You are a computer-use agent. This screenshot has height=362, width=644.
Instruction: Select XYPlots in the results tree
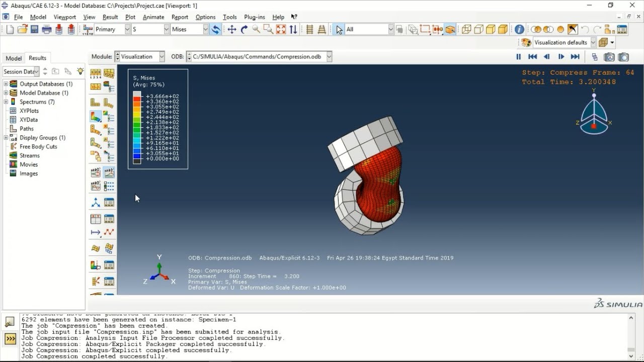pos(29,111)
